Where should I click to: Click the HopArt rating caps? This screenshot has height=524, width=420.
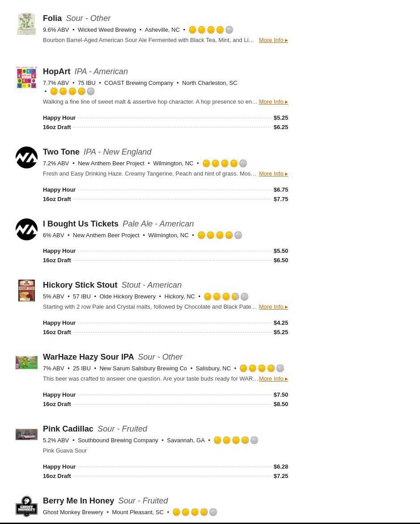pos(72,92)
